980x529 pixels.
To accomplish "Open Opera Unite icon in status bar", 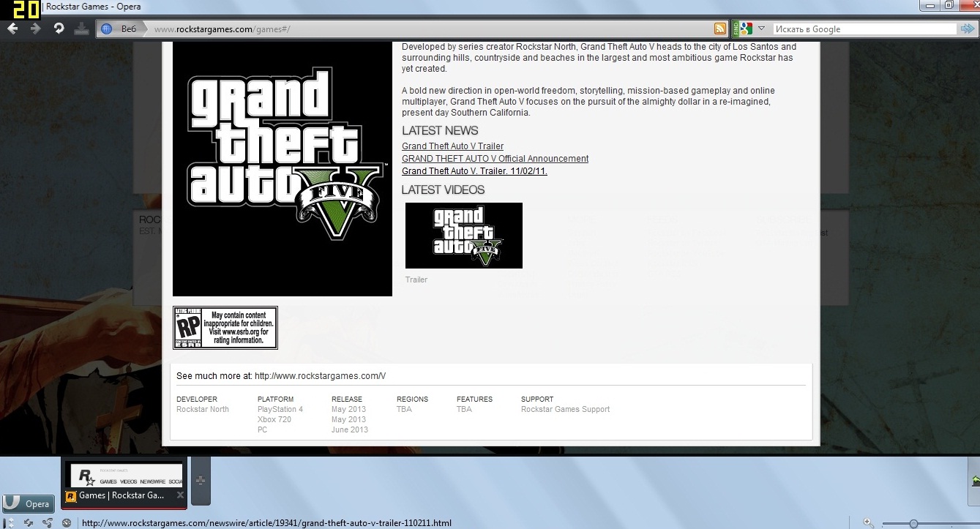I will [48, 523].
